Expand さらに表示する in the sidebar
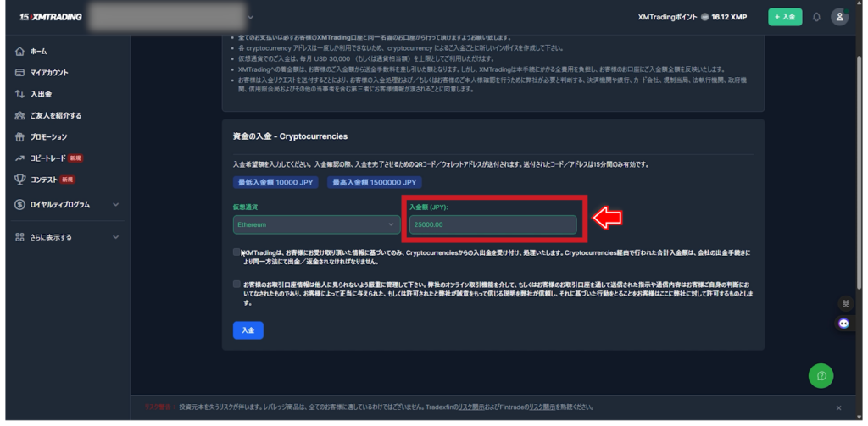 pyautogui.click(x=115, y=237)
